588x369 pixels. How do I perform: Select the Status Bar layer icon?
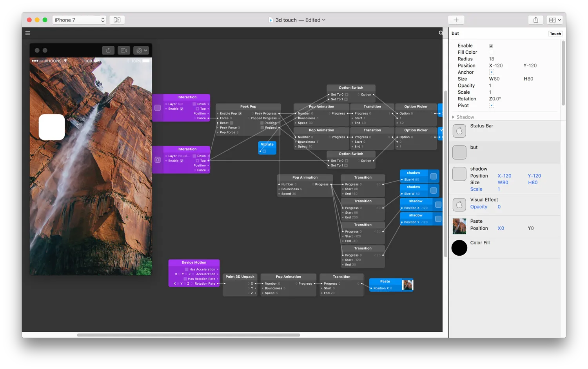pyautogui.click(x=459, y=131)
